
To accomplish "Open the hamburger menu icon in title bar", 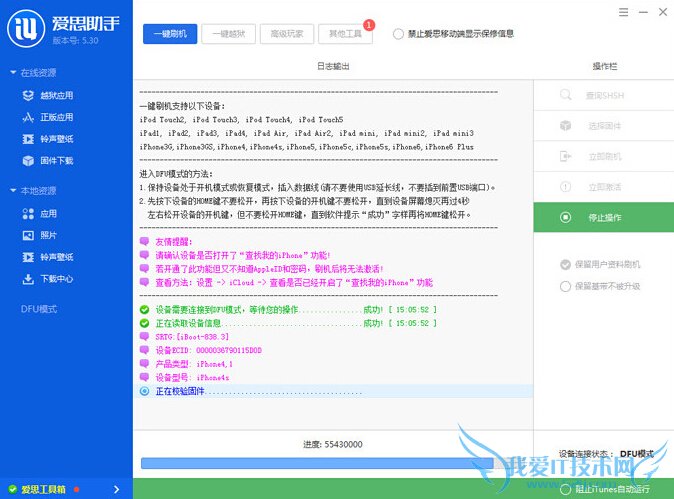I will [x=623, y=12].
